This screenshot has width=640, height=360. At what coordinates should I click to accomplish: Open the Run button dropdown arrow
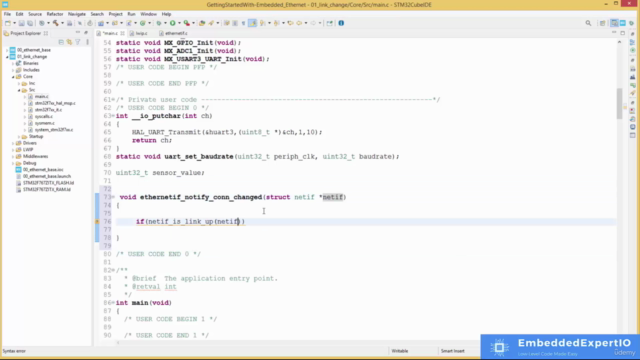[x=180, y=23]
